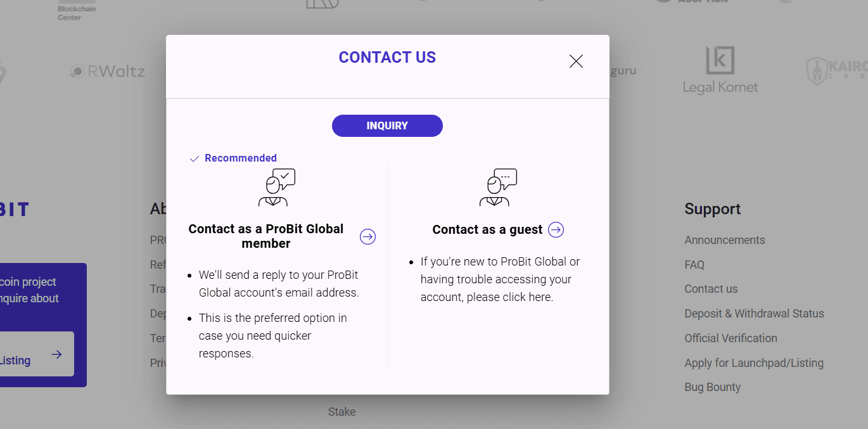Viewport: 868px width, 429px height.
Task: Close the Contact Us dialog
Action: 575,61
